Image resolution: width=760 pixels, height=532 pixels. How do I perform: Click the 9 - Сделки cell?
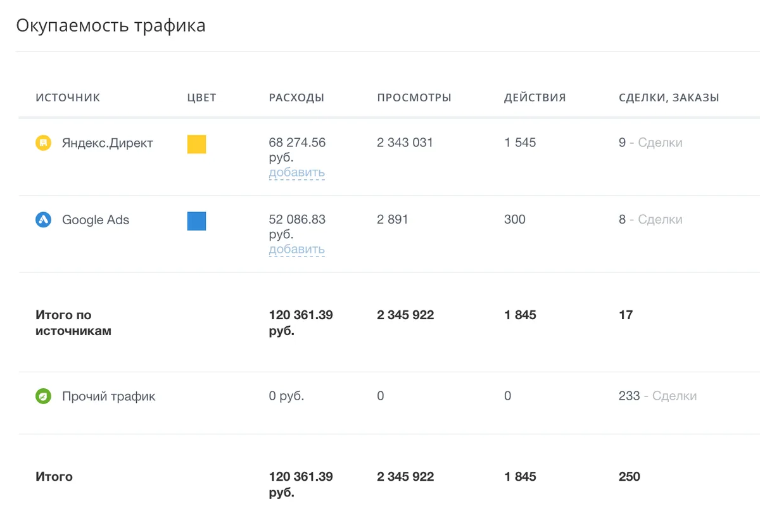coord(650,143)
